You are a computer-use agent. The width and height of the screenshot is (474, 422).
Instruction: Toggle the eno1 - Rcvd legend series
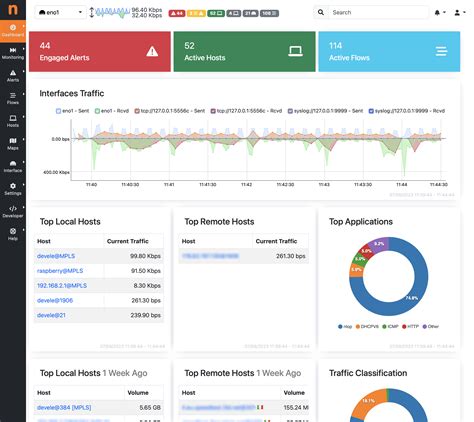pos(112,111)
